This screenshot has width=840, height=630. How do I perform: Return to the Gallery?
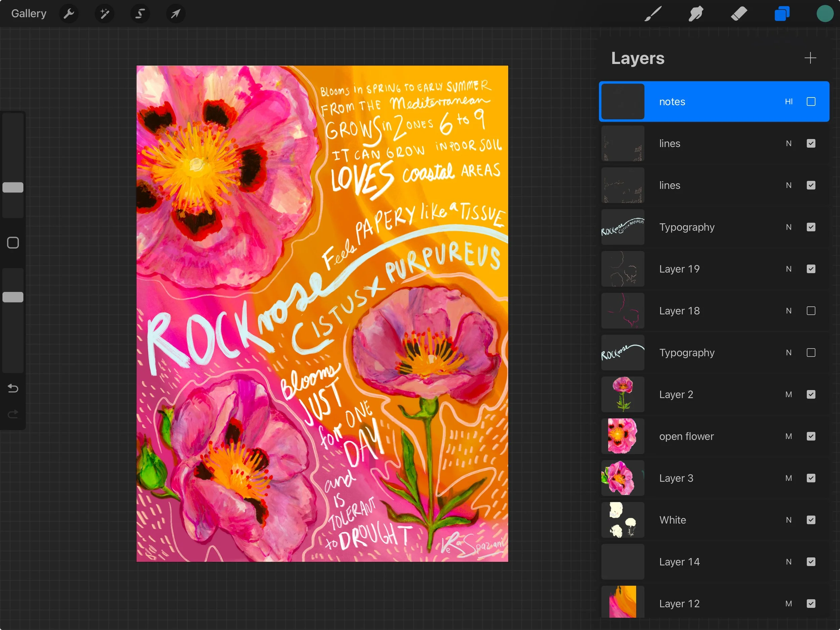coord(29,14)
